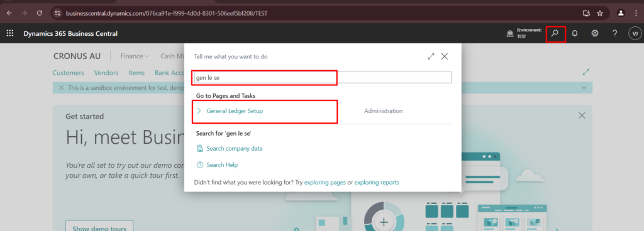Click Search company data link
The width and height of the screenshot is (644, 231).
click(x=234, y=149)
